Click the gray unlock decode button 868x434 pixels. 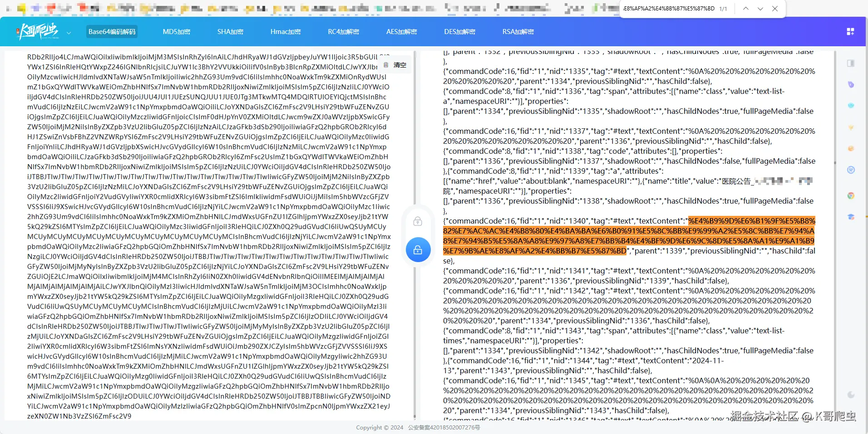click(x=418, y=221)
